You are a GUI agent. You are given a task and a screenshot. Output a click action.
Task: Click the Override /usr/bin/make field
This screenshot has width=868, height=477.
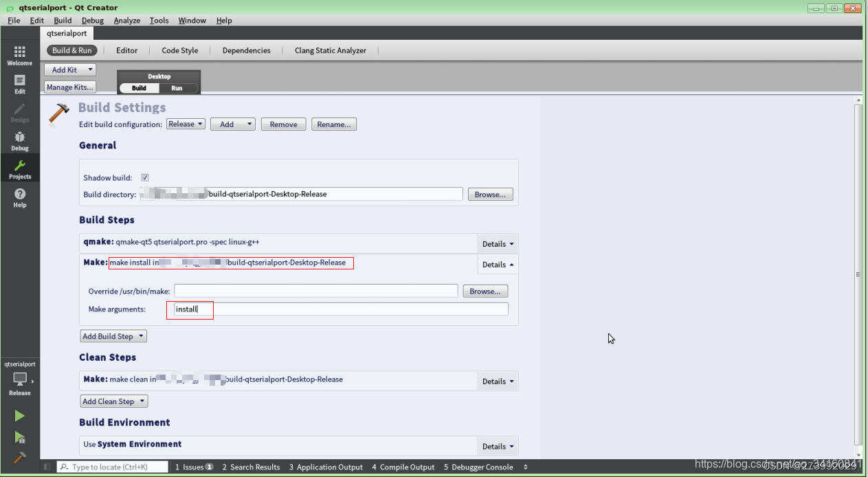tap(315, 291)
